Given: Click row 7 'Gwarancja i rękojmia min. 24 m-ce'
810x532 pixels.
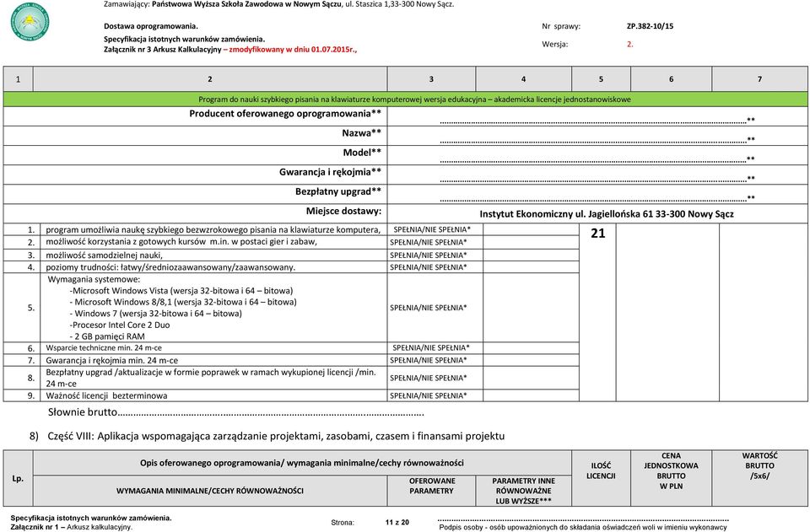Looking at the screenshot, I should tap(111, 360).
